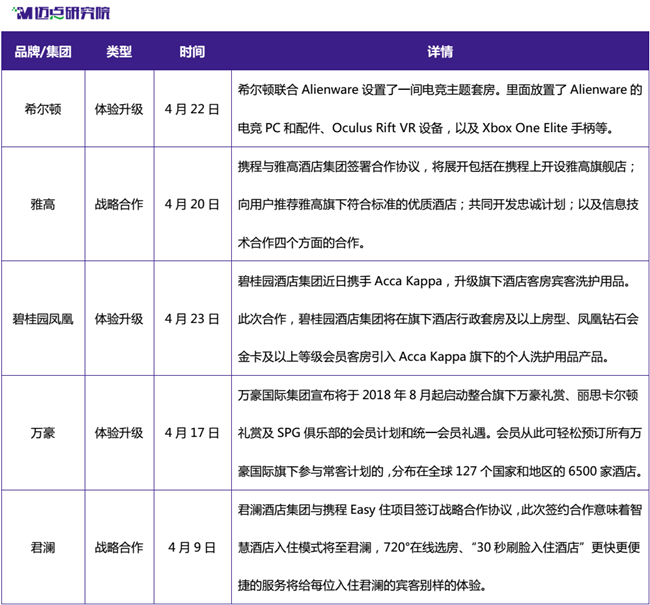Click the Alienware details text for 希尔顿
Screen dimensions: 650x605
[440, 109]
